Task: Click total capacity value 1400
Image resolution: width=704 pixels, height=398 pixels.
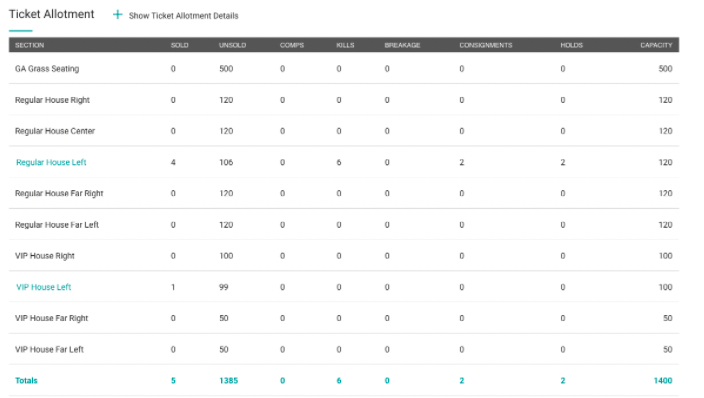Action: coord(663,380)
